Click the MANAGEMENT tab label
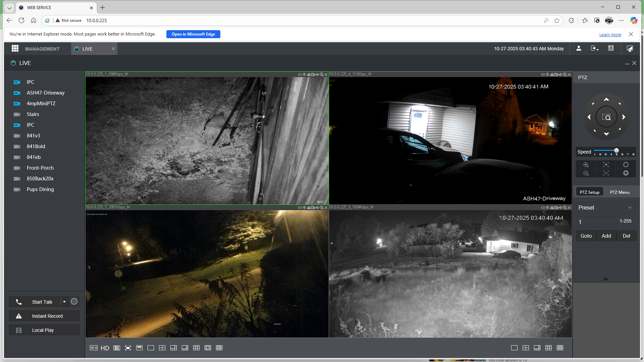This screenshot has width=644, height=362. click(x=42, y=49)
